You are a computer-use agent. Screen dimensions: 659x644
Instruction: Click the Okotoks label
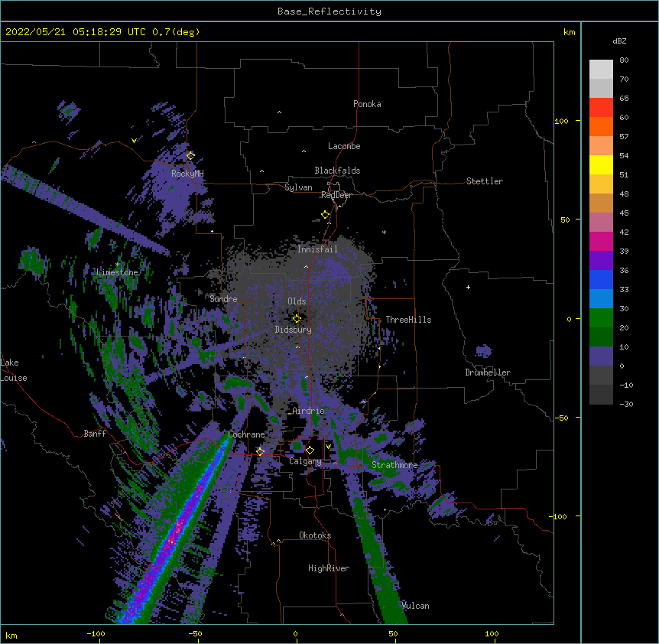point(315,535)
